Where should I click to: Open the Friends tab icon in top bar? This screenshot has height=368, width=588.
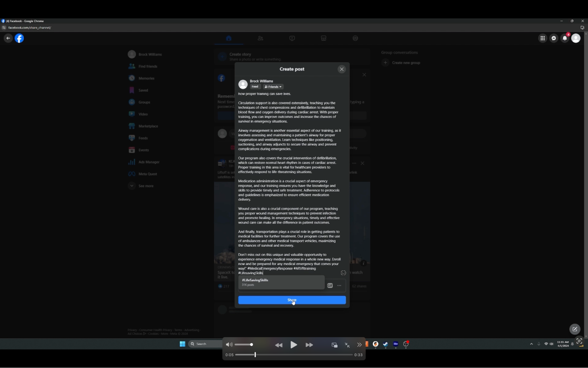tap(260, 38)
